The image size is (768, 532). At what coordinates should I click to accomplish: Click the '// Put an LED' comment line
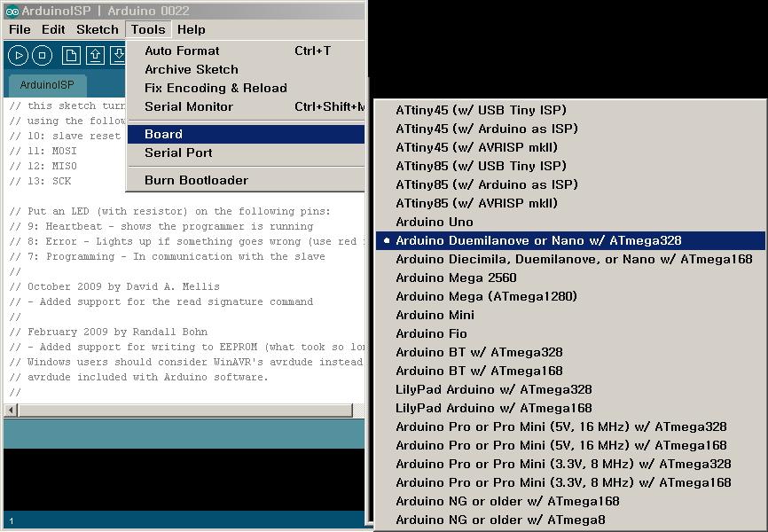[x=170, y=211]
